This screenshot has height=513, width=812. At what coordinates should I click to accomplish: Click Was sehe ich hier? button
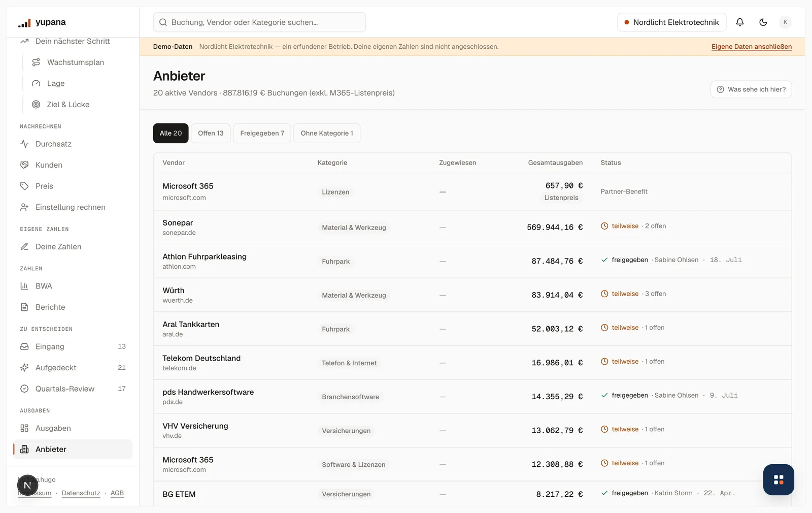pos(751,89)
